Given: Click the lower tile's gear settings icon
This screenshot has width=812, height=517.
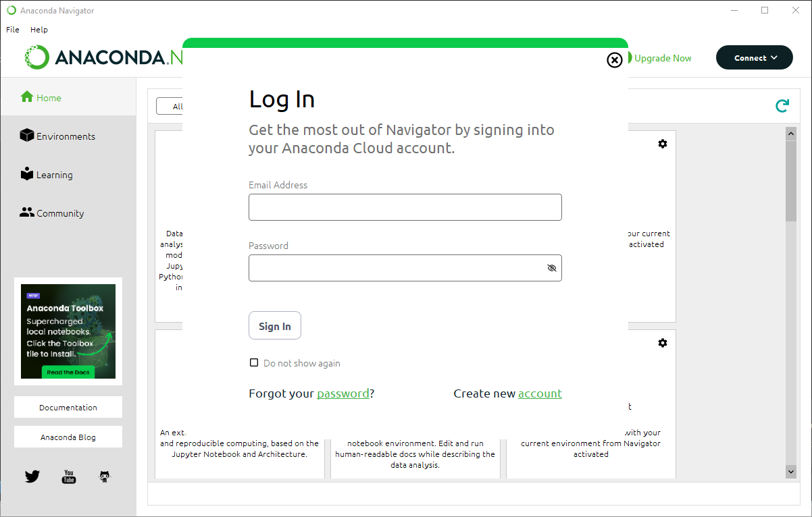Looking at the screenshot, I should 663,343.
